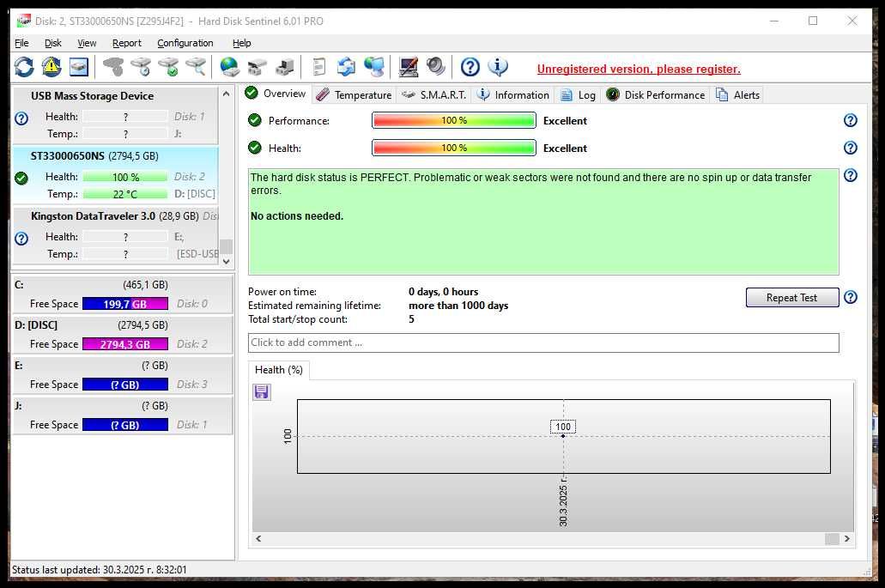This screenshot has height=588, width=885.
Task: Click the C: free space 199,7 GB bar
Action: (x=125, y=304)
